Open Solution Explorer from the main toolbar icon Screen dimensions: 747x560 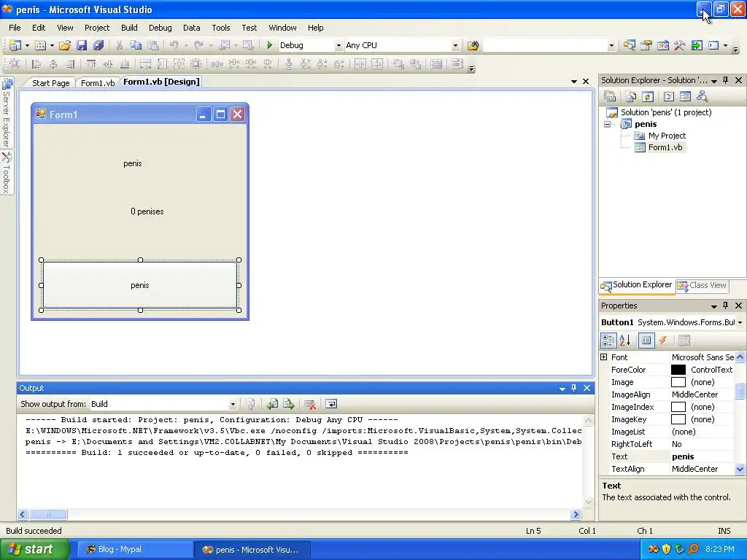tap(630, 45)
